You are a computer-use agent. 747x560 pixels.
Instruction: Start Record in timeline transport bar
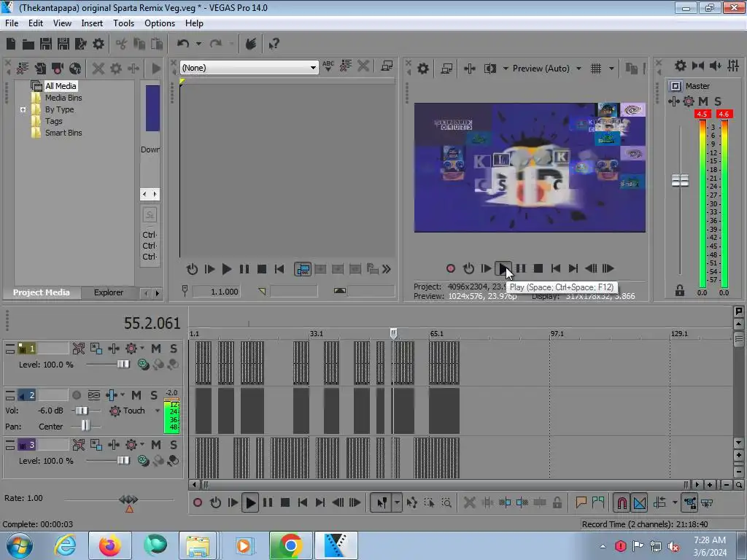tap(198, 502)
